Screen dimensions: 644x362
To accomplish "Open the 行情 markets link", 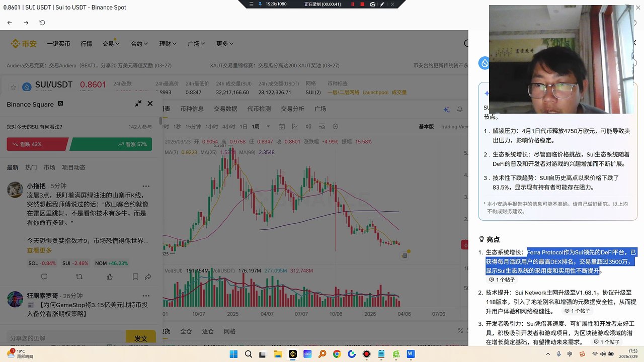I will pyautogui.click(x=86, y=44).
